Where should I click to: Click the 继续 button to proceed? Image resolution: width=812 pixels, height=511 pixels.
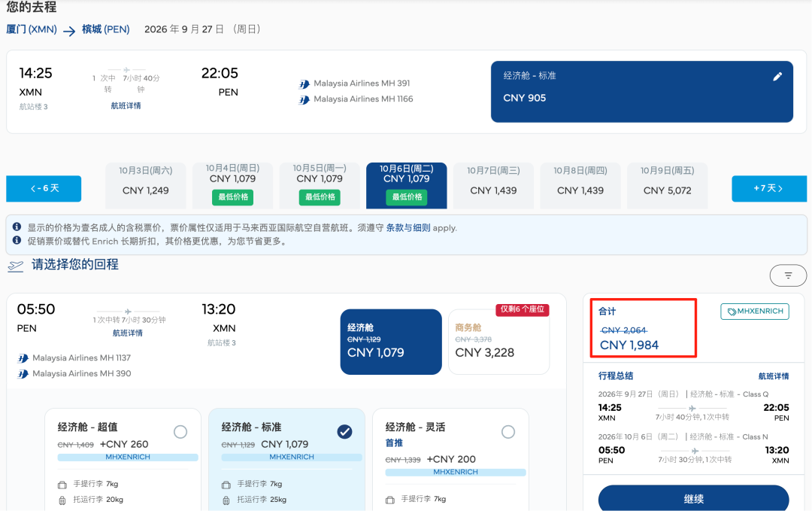(x=693, y=498)
